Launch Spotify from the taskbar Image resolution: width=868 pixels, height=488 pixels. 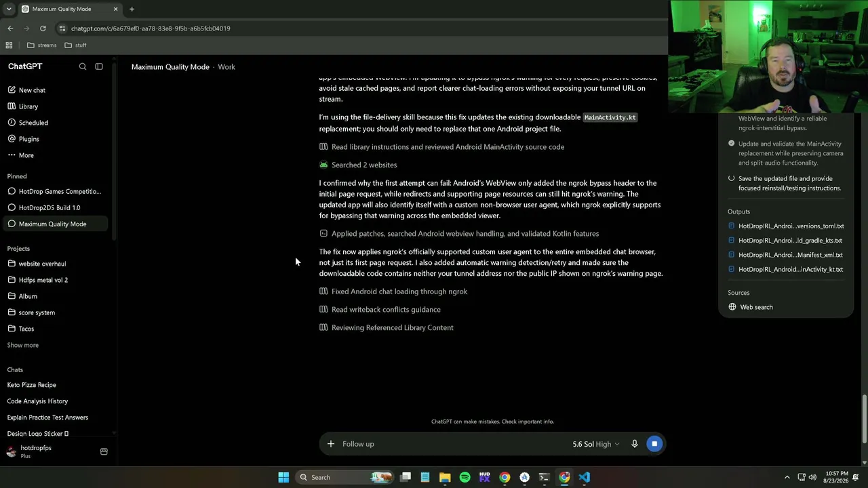point(465,477)
